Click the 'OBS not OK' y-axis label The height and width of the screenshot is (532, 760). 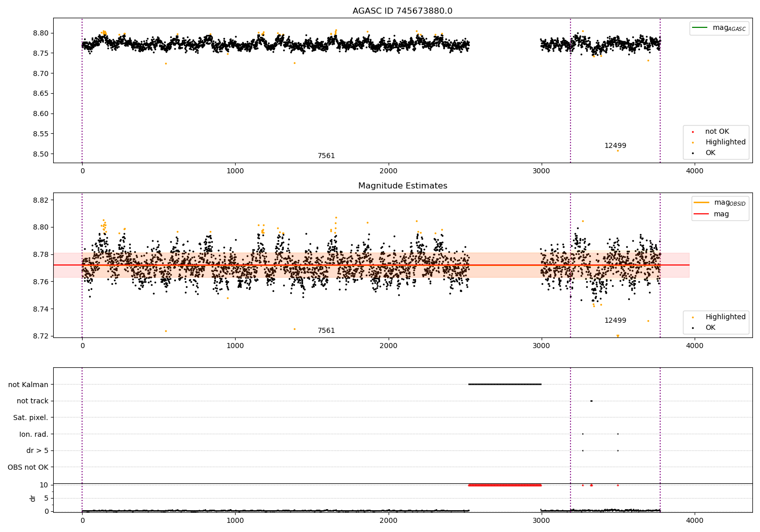28,467
